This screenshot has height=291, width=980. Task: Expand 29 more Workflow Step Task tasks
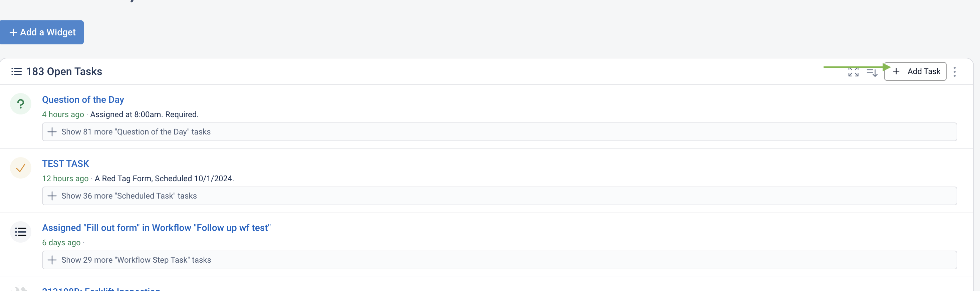[499, 260]
